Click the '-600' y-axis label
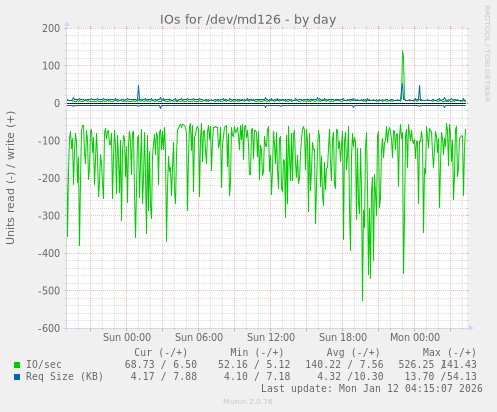This screenshot has width=497, height=412. pyautogui.click(x=49, y=328)
